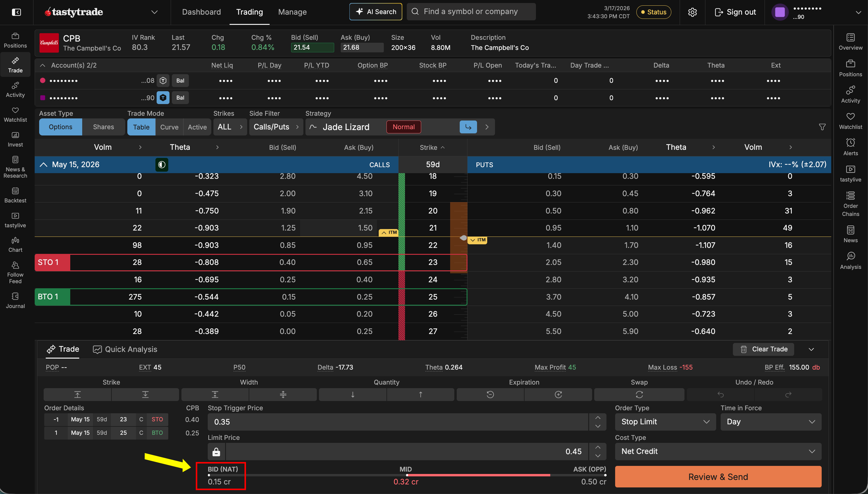Open Side Filter Calls/Puts selector

tap(276, 127)
